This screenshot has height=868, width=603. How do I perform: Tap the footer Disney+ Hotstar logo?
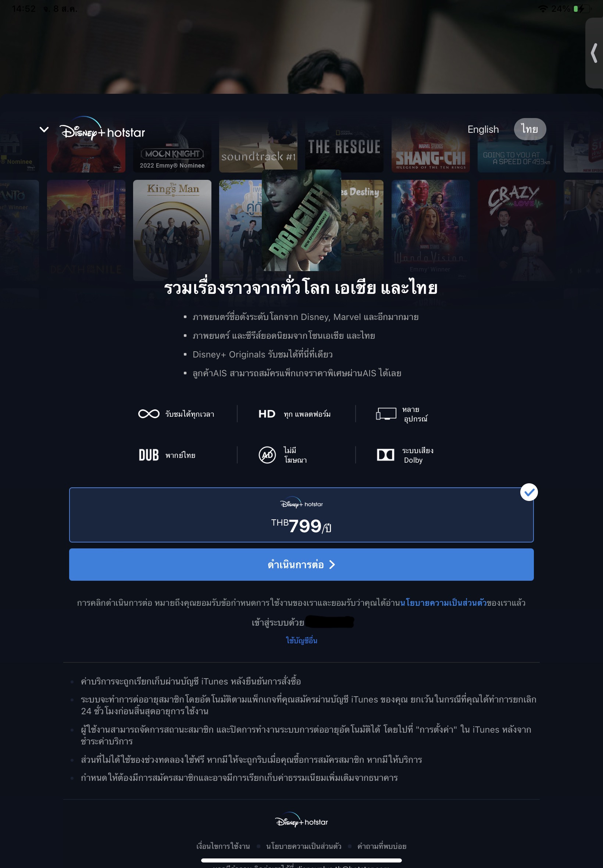tap(301, 819)
